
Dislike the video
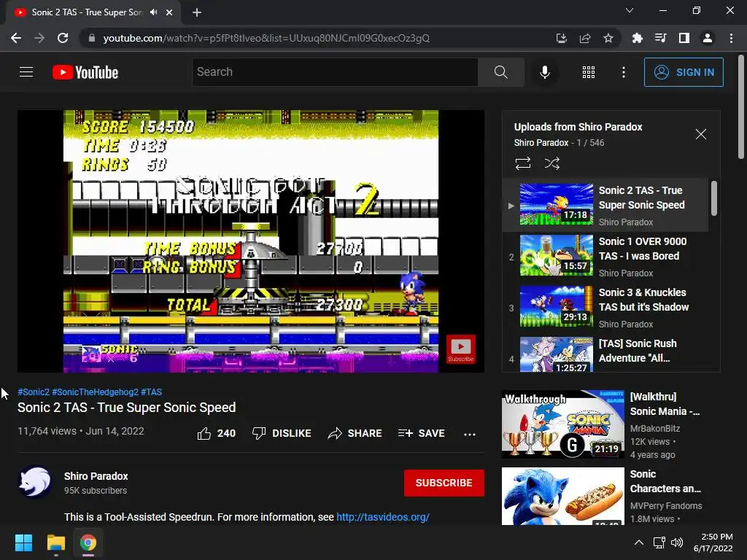coord(282,433)
